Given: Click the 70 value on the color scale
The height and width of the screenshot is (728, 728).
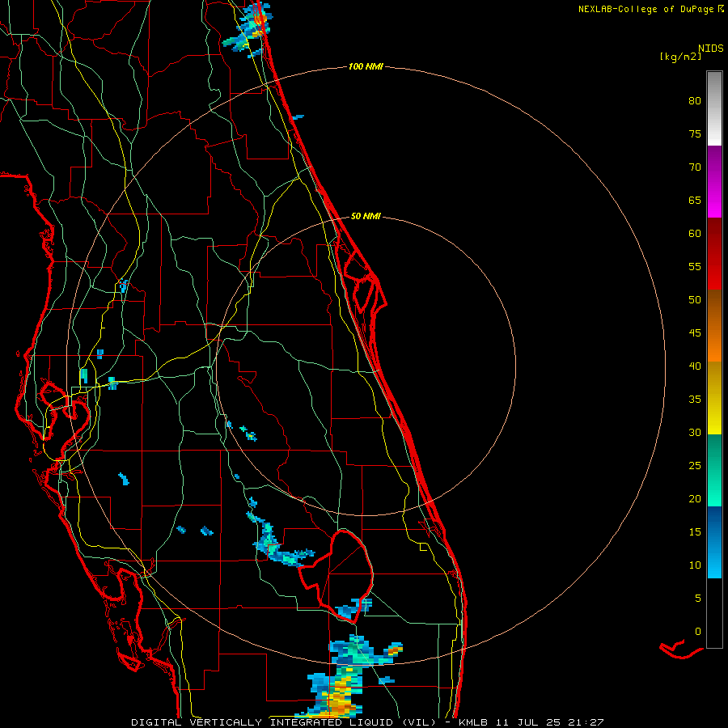Looking at the screenshot, I should 695,167.
